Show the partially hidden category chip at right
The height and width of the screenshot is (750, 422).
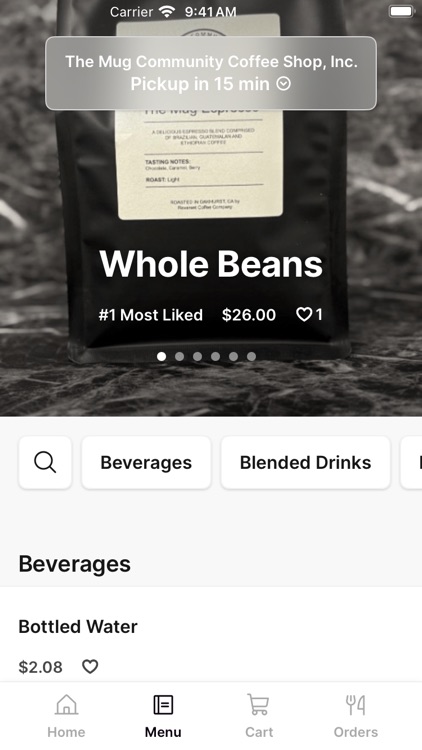point(411,463)
